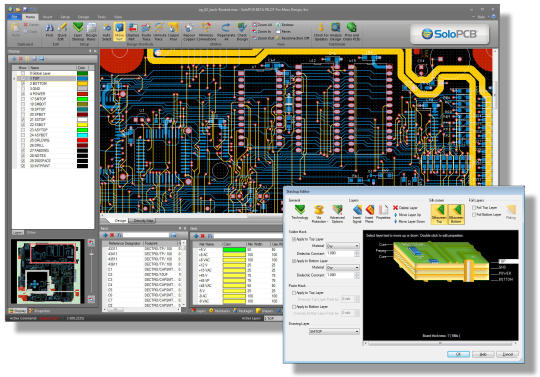Toggle visibility checkbox of 4 POWER layer

(x=23, y=94)
